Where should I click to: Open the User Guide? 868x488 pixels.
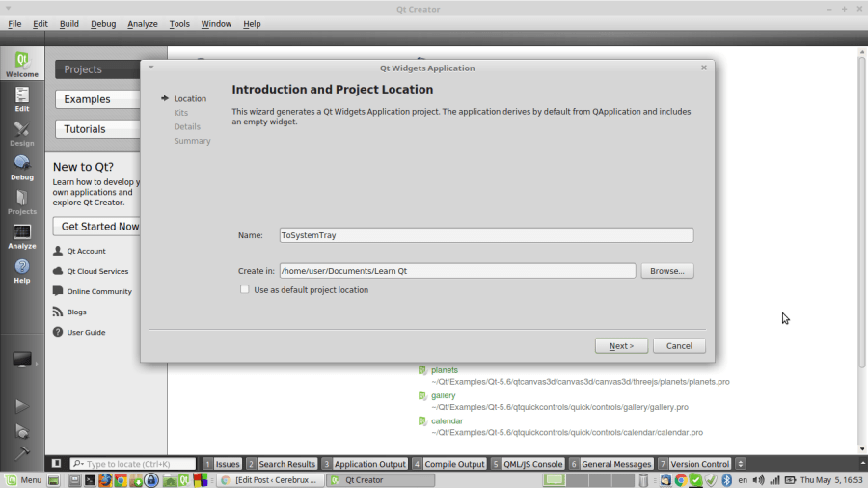pos(86,333)
